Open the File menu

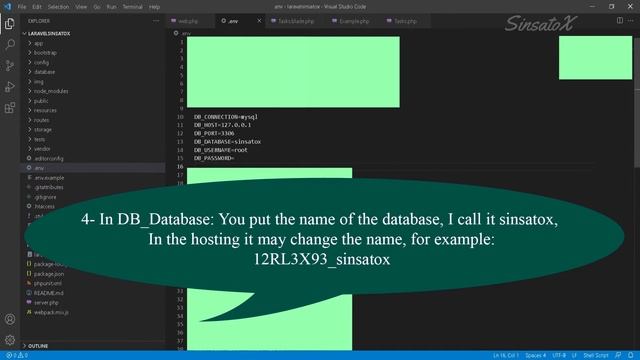[x=22, y=7]
